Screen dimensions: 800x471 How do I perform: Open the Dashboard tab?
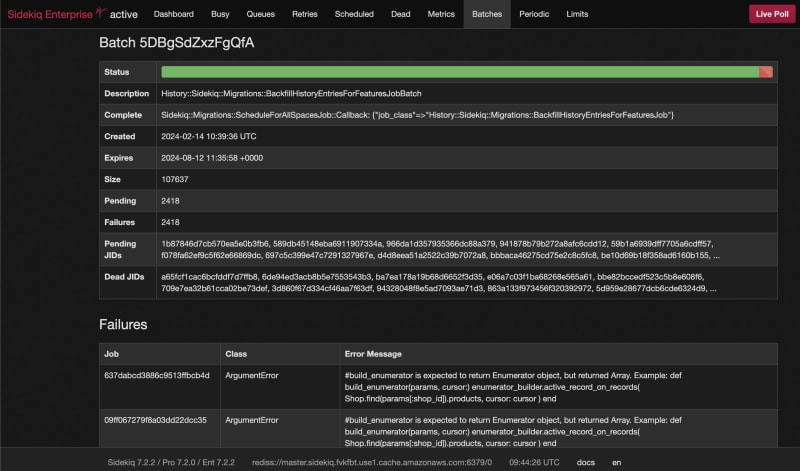[x=173, y=14]
